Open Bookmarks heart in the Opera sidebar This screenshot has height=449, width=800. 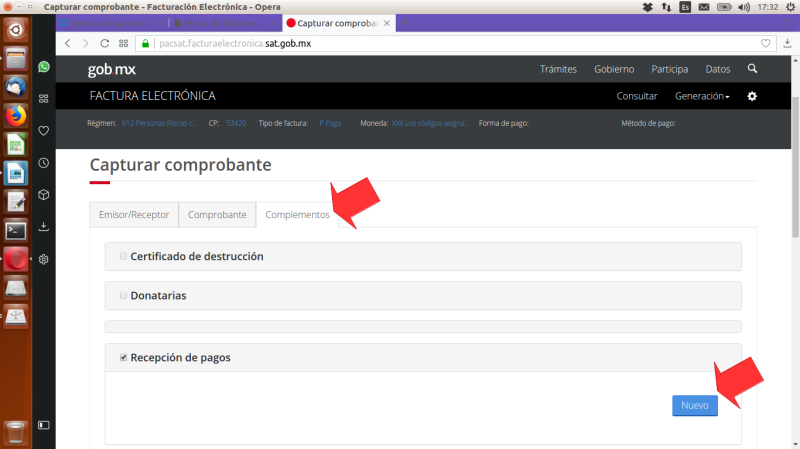tap(44, 131)
